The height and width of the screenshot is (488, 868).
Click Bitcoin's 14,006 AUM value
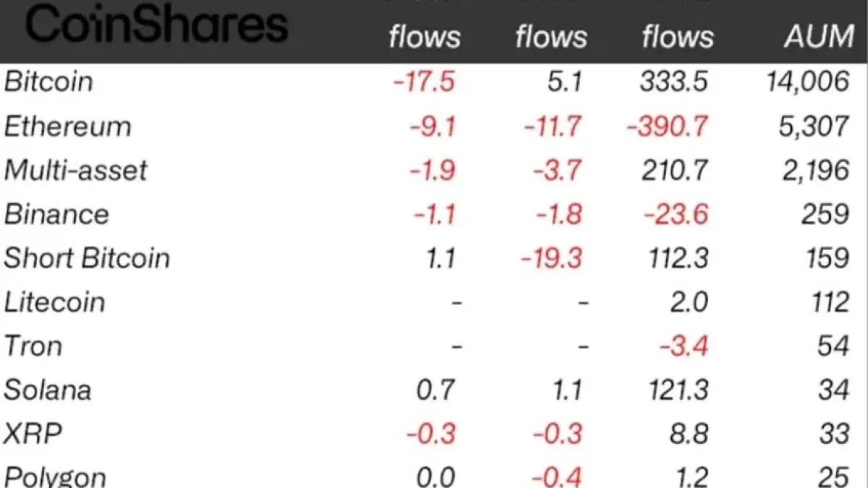click(x=807, y=82)
